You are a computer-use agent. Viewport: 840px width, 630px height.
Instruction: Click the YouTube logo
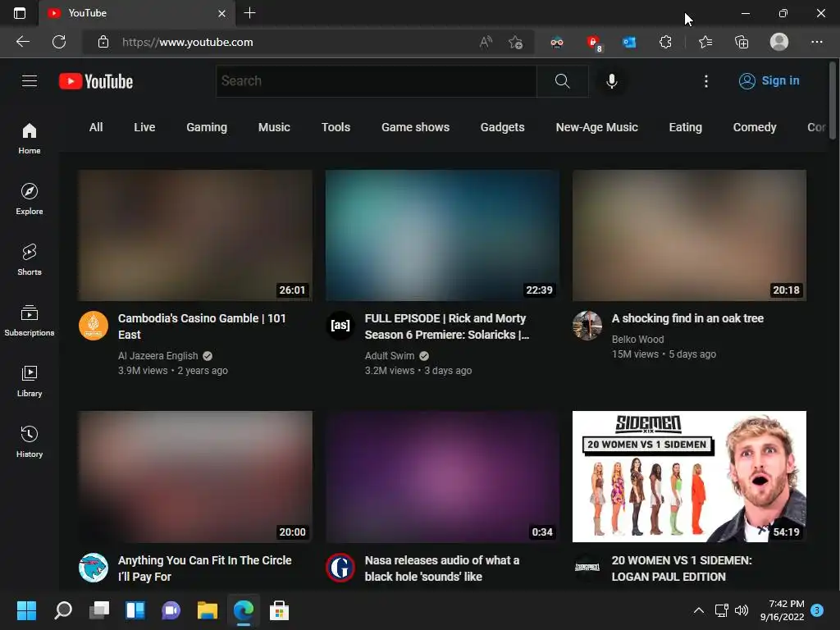(96, 81)
